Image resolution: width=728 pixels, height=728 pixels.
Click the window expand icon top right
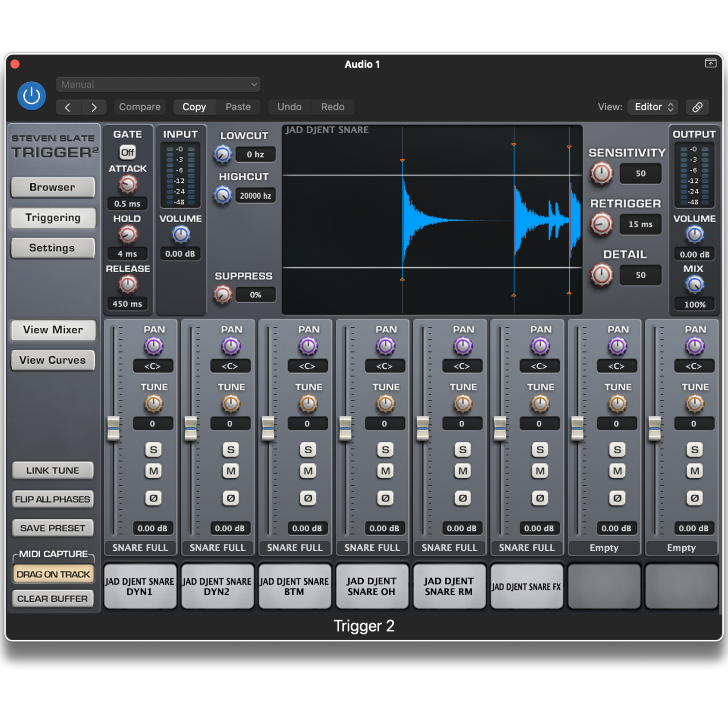710,63
